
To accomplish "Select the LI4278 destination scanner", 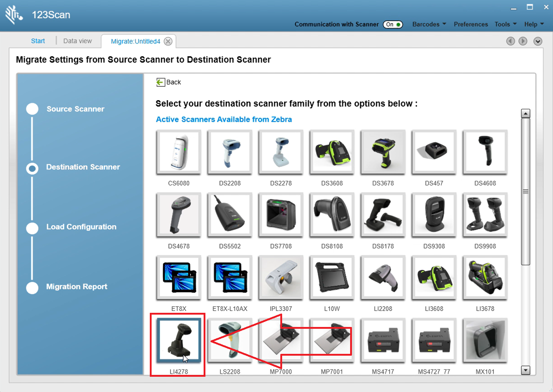I will (179, 340).
